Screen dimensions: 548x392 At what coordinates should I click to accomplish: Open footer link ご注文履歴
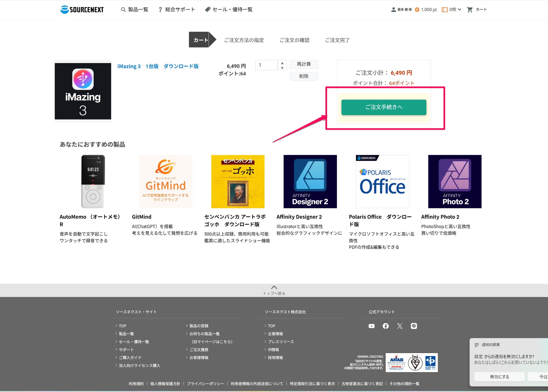(x=199, y=350)
